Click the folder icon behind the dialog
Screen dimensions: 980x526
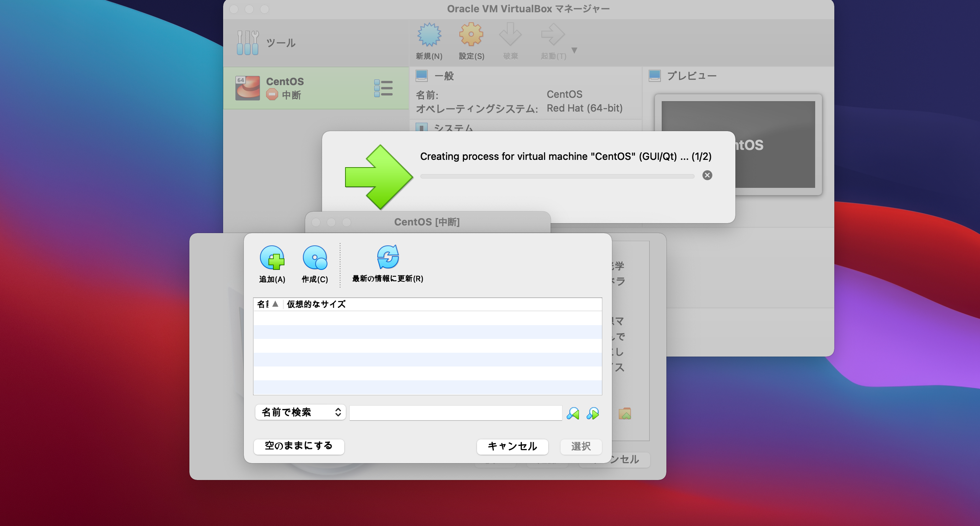pos(625,414)
